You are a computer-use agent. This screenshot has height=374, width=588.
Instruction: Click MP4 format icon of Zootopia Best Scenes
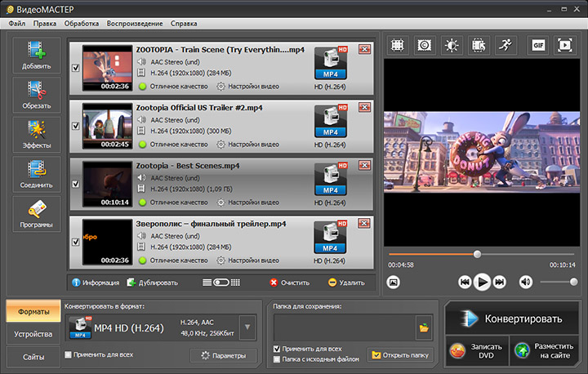(331, 180)
